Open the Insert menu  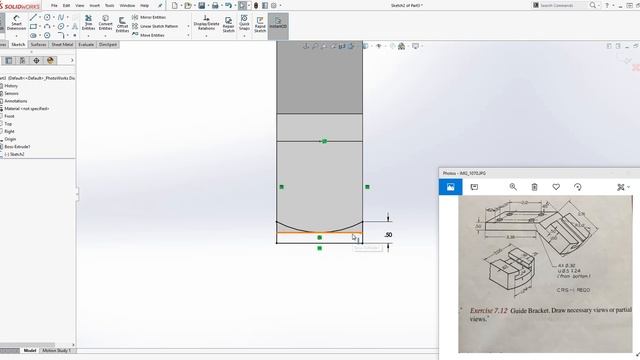pos(94,6)
